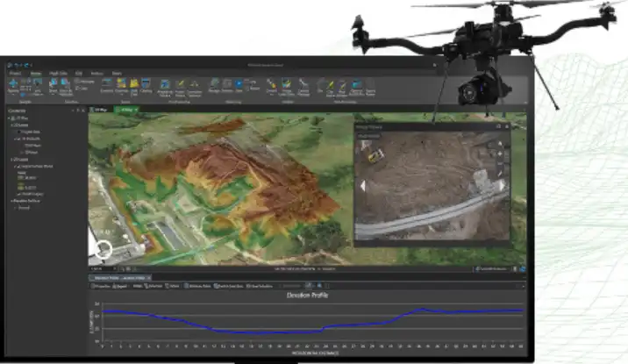
Task: Click Switch Selection in profile toolbar
Action: tap(229, 286)
